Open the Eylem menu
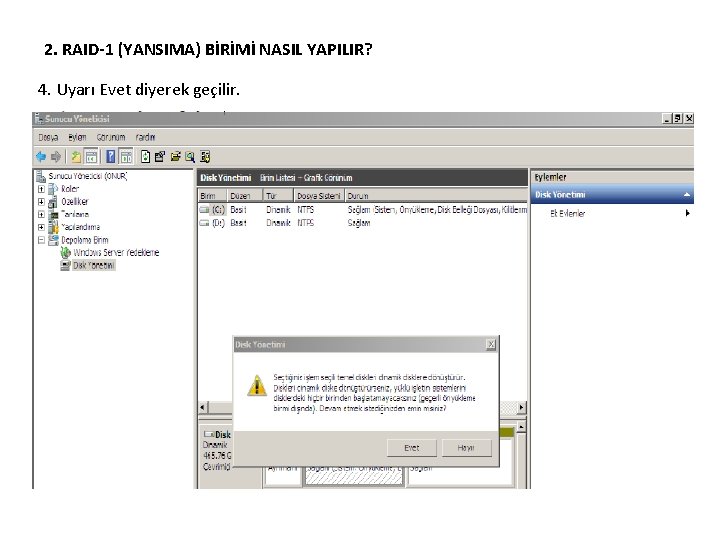The width and height of the screenshot is (720, 540). point(77,137)
